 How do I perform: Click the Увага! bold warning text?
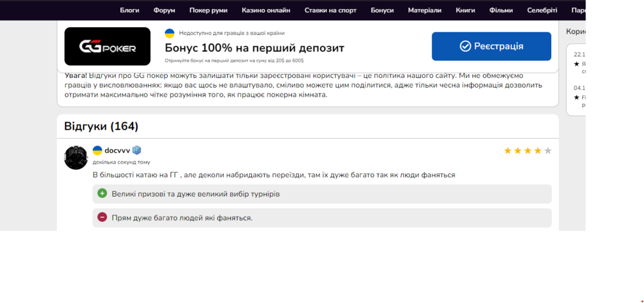75,75
